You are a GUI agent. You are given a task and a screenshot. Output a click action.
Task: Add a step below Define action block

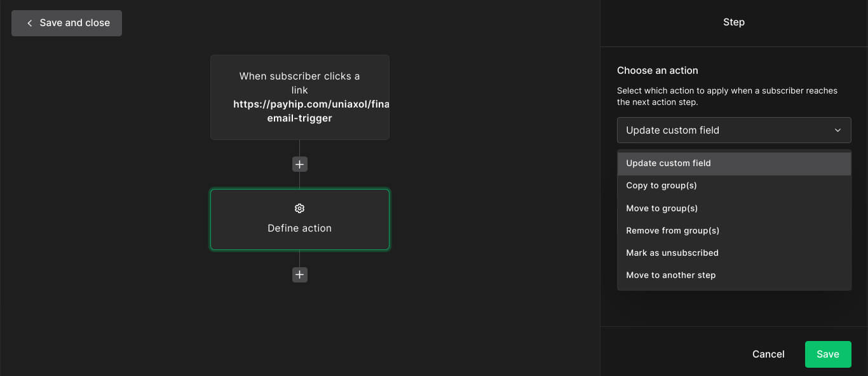300,275
